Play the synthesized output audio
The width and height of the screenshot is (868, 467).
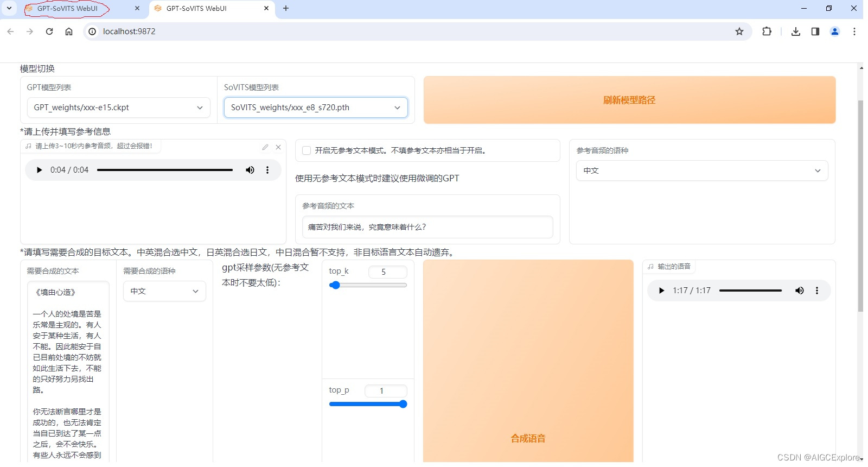click(661, 291)
